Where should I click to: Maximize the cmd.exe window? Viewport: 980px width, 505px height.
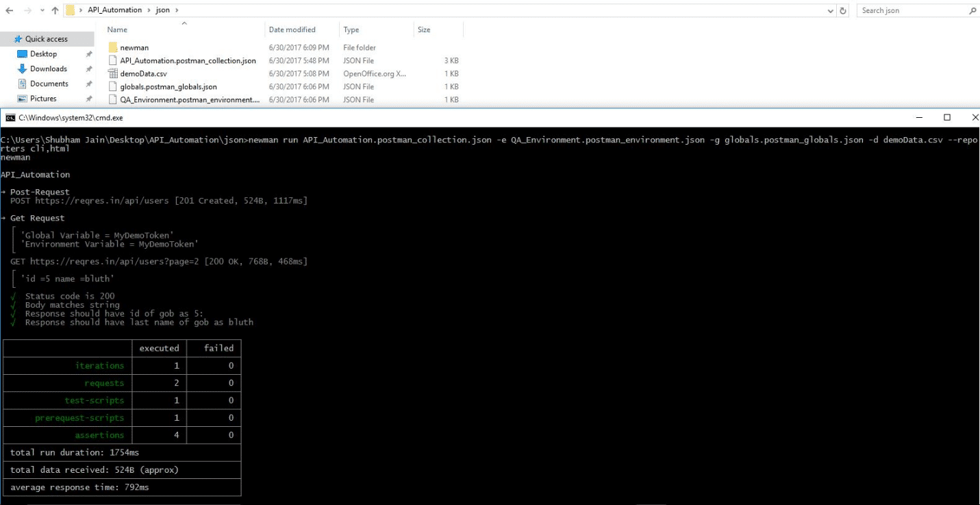tap(947, 118)
